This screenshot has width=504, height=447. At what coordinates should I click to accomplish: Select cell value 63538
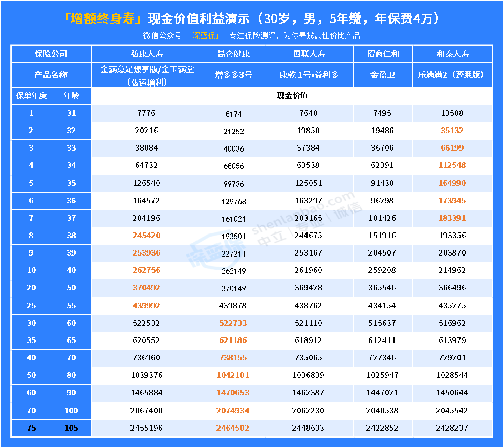pos(308,165)
